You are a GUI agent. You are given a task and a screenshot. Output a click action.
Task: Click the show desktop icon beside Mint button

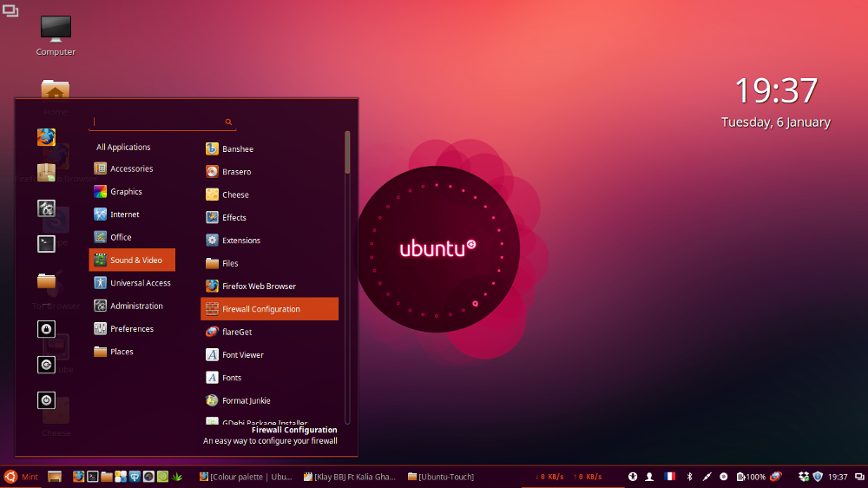click(54, 477)
